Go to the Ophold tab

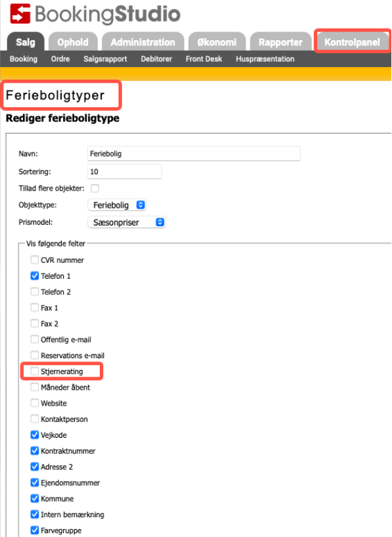(x=73, y=42)
